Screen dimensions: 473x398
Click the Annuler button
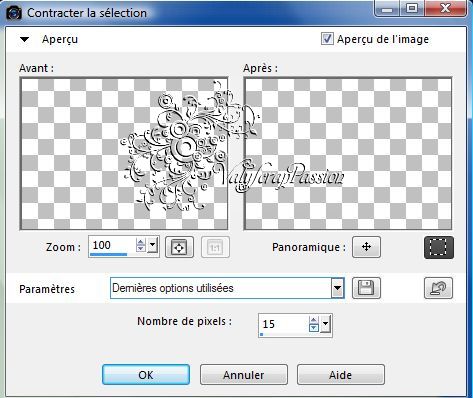click(x=244, y=374)
